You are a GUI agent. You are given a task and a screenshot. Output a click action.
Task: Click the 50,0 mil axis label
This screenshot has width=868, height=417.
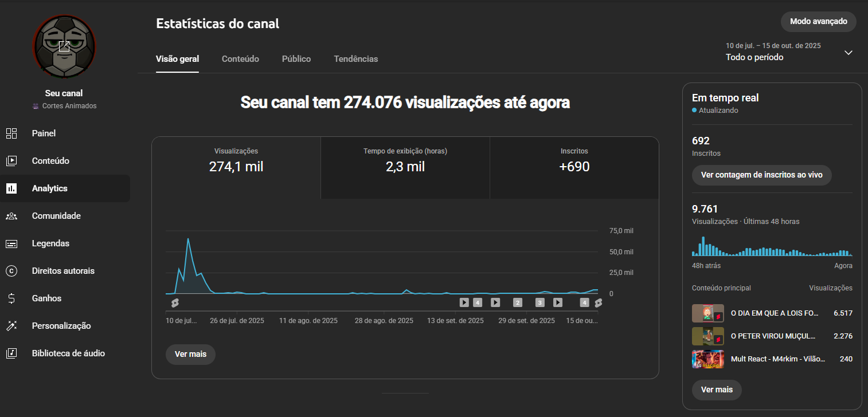pos(621,252)
